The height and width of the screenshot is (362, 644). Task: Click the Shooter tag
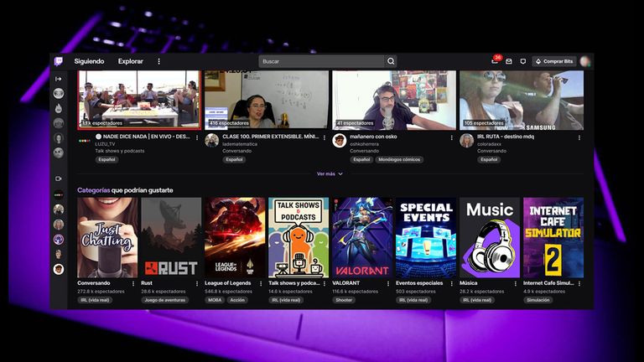344,300
